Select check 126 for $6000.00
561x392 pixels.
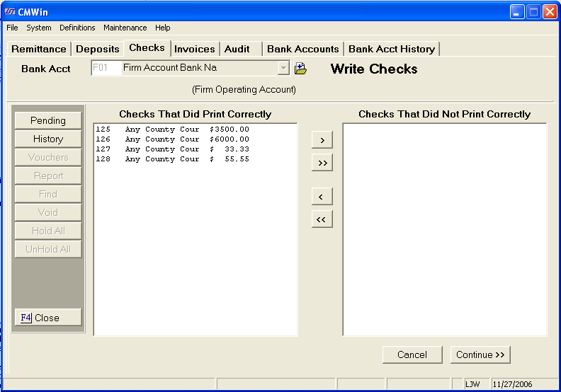pos(172,139)
